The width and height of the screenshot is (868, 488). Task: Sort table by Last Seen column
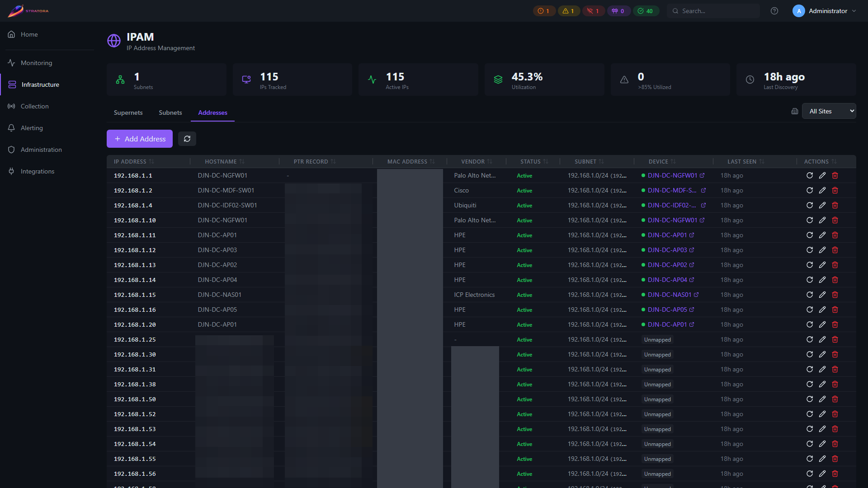[x=746, y=161]
